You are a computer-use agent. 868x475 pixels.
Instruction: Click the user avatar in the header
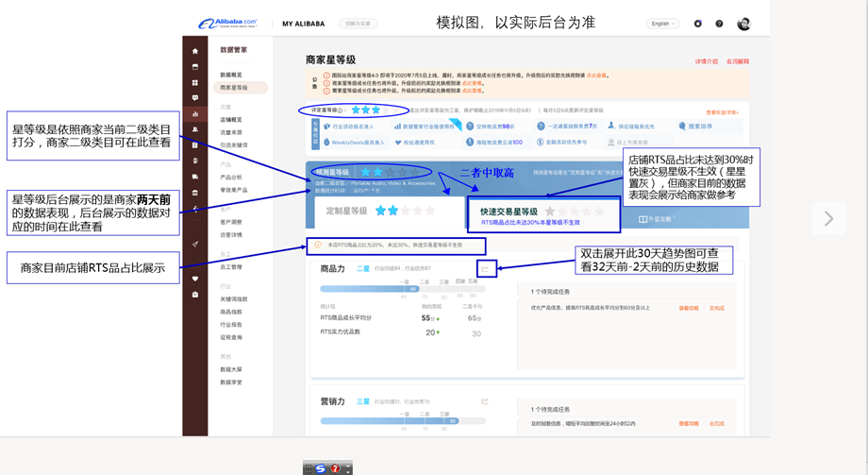click(x=743, y=24)
